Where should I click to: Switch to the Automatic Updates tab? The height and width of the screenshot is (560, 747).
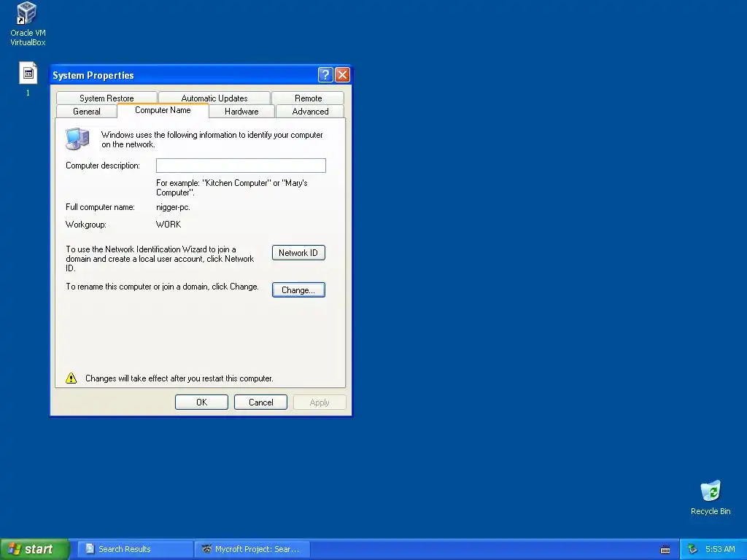214,98
